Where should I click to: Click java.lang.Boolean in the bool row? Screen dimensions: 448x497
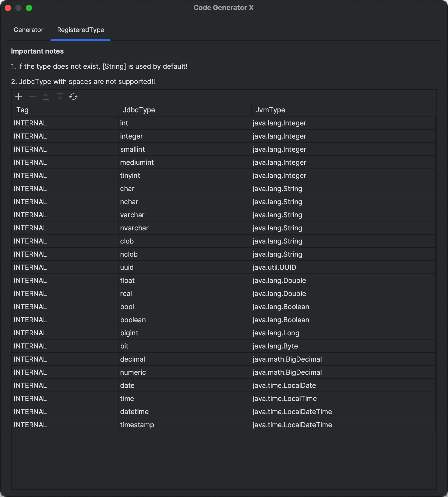click(343, 307)
